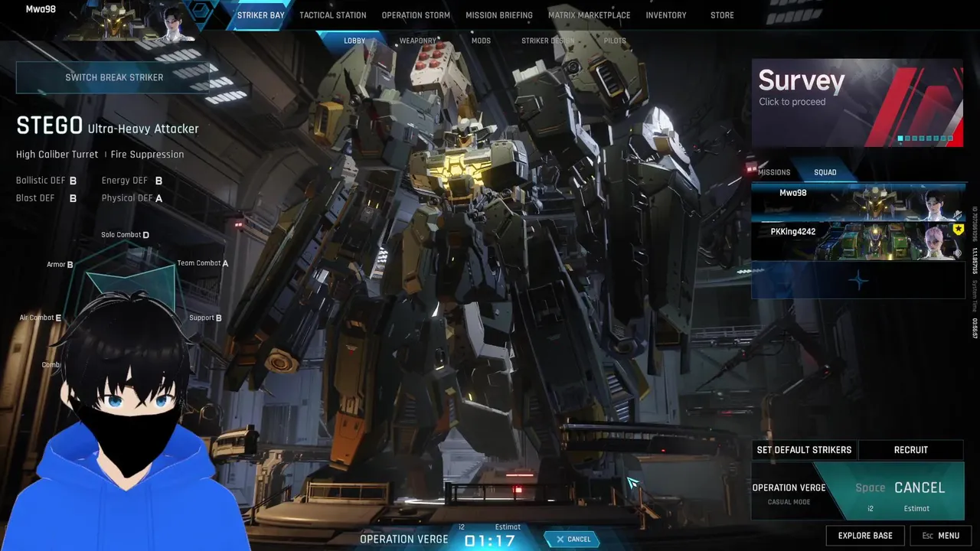Viewport: 980px width, 551px height.
Task: Select the Lobby sub-tab
Action: tap(354, 41)
